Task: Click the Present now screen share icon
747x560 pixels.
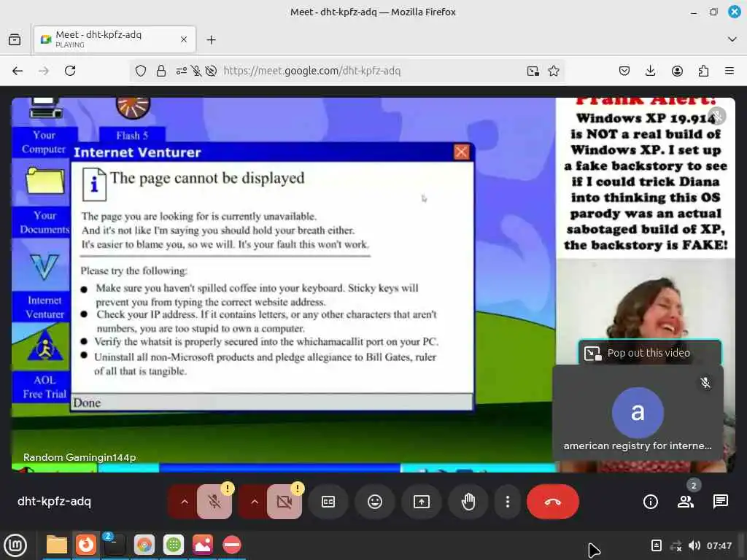Action: pos(422,502)
